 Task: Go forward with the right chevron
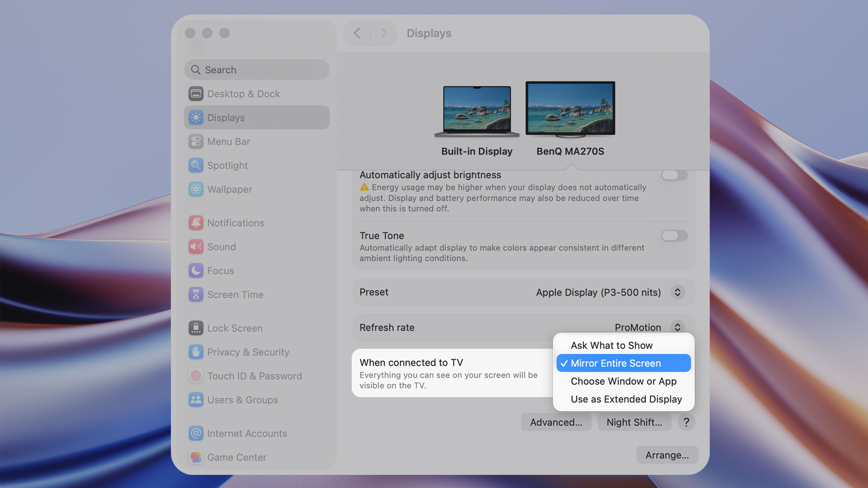383,33
